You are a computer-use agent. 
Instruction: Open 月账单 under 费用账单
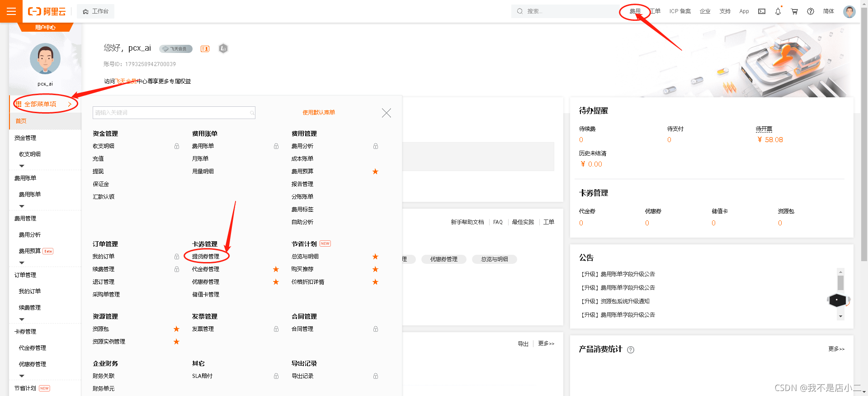point(200,159)
